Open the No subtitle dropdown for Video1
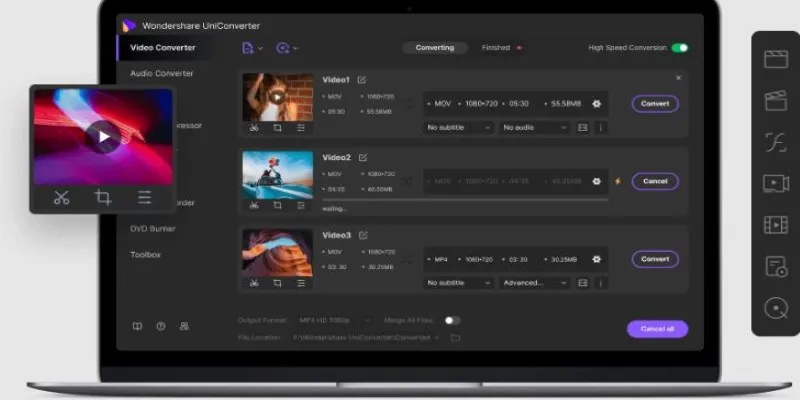The image size is (800, 400). coord(459,128)
